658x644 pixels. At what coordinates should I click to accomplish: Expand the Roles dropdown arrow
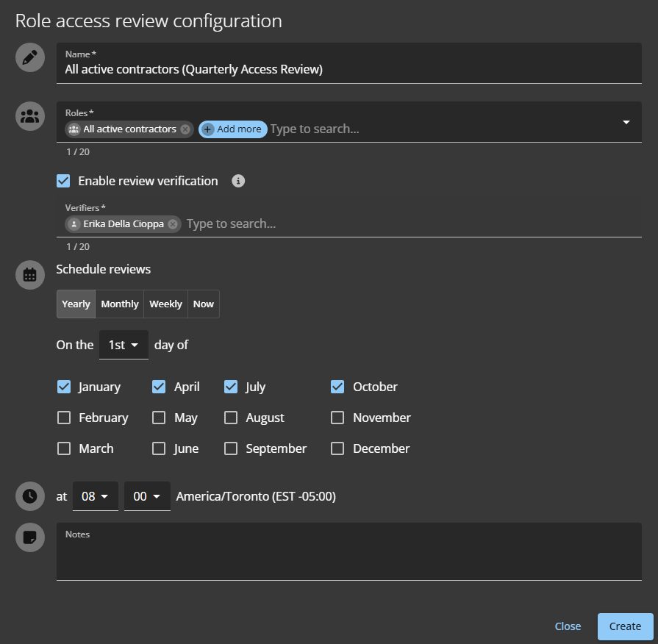[x=626, y=122]
